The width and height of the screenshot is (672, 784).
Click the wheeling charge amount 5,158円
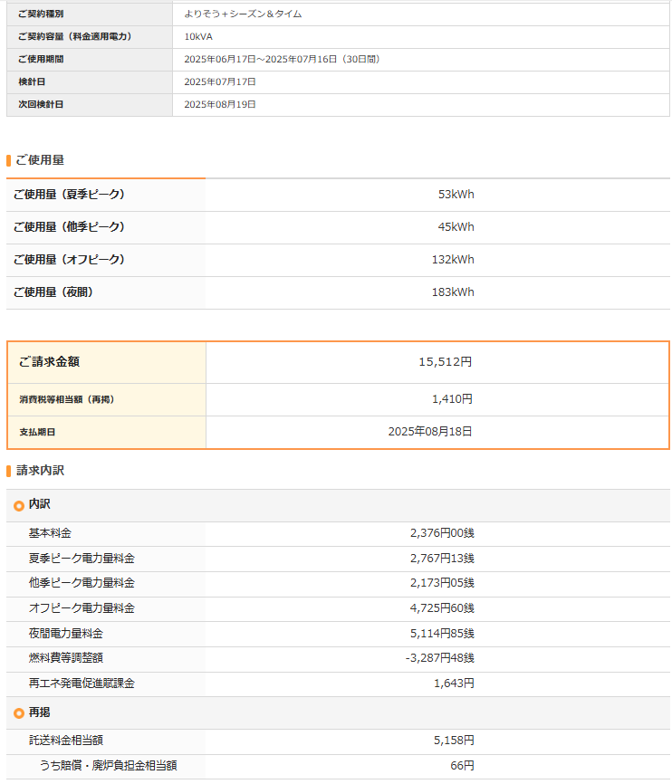454,740
